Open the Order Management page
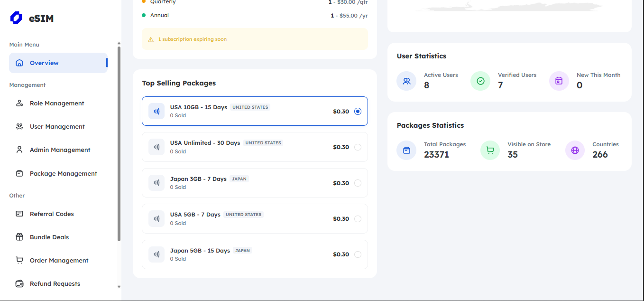Viewport: 644px width, 301px height. (59, 261)
